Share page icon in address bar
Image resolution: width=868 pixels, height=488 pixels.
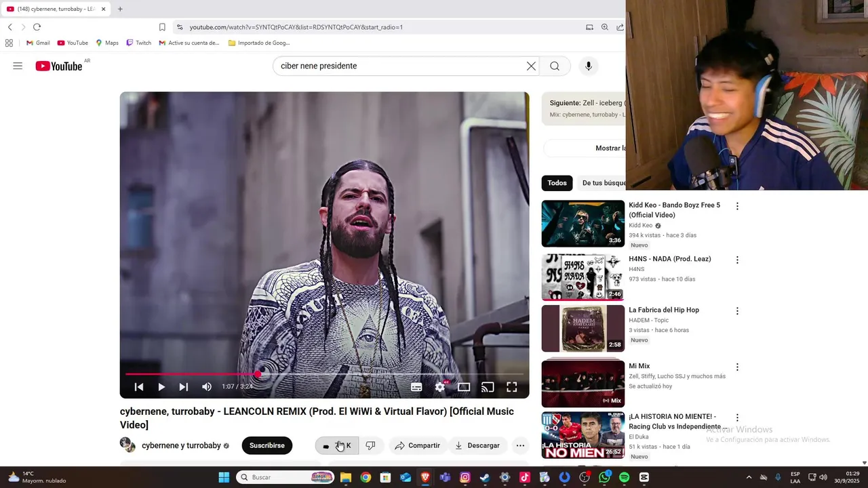[620, 27]
